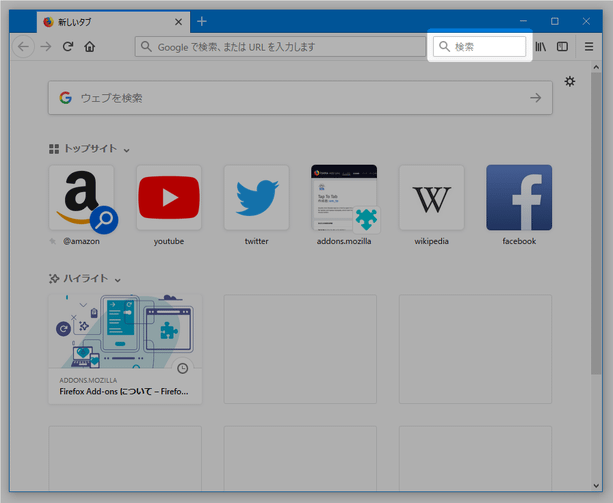Viewport: 613px width, 503px height.
Task: Submit web search with arrow button
Action: point(536,98)
